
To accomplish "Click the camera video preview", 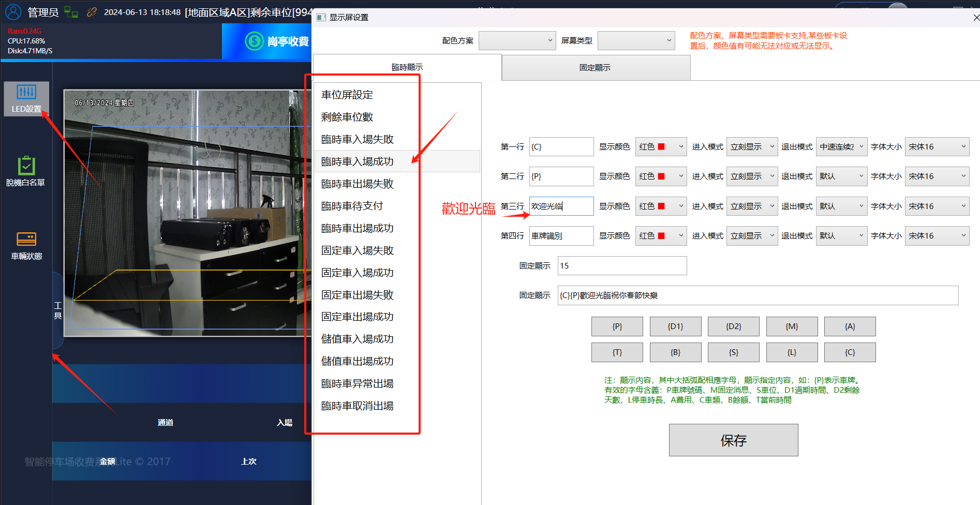I will pyautogui.click(x=187, y=213).
